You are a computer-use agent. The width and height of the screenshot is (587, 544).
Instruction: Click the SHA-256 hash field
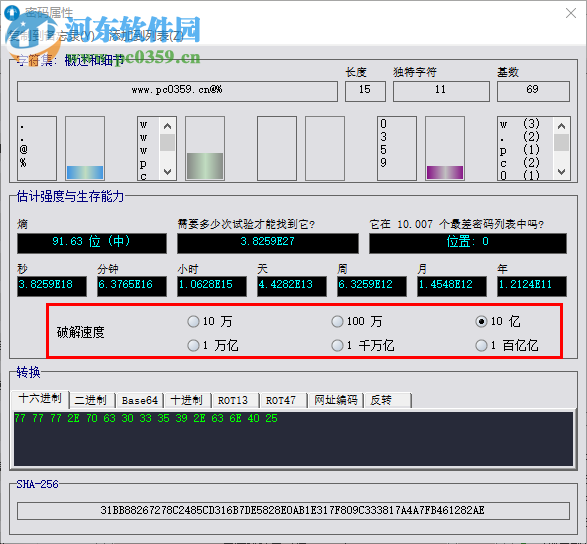293,510
